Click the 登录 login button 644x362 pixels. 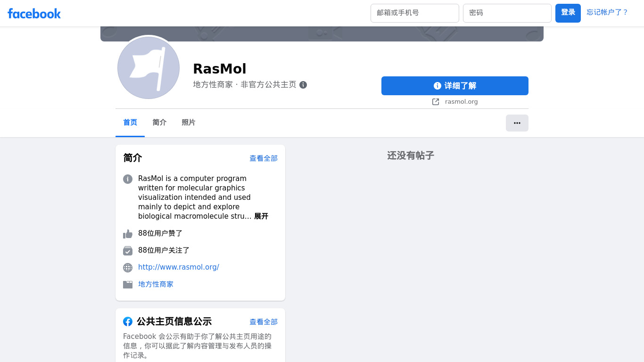click(x=568, y=13)
